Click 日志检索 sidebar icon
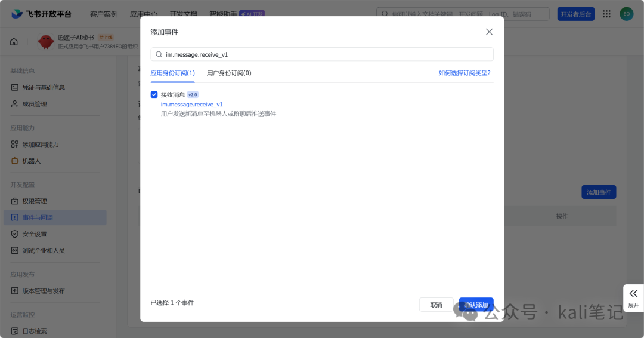This screenshot has height=338, width=644. (15, 331)
